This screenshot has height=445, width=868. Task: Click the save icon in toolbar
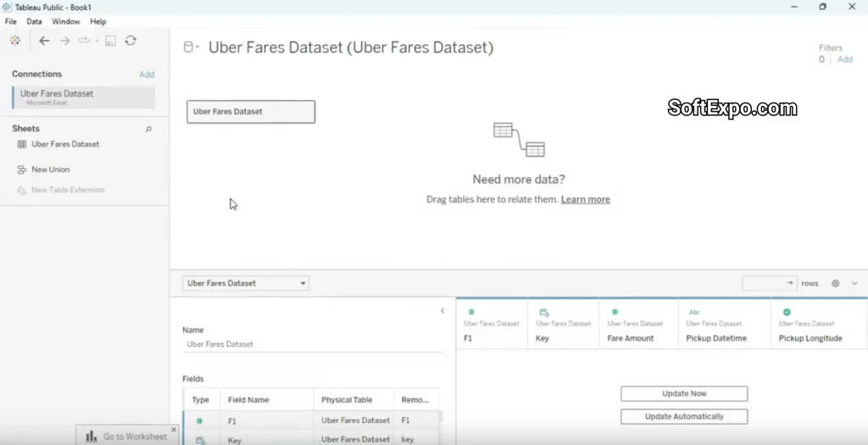(x=110, y=41)
